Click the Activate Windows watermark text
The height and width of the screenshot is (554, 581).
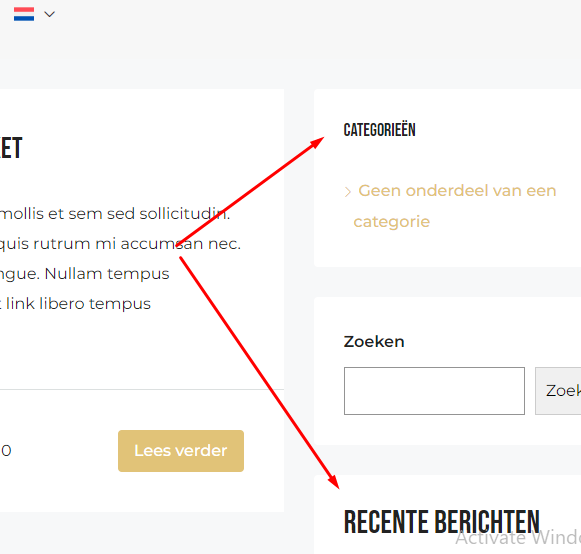click(x=518, y=538)
